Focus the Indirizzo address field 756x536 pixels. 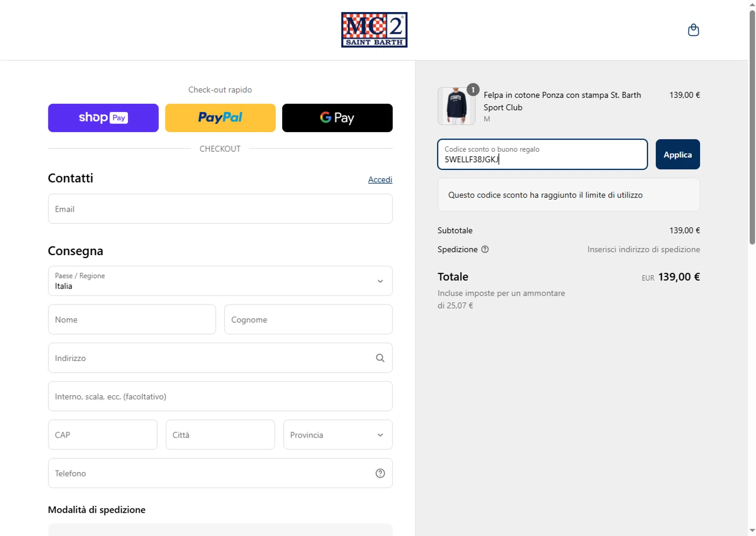[x=220, y=358]
